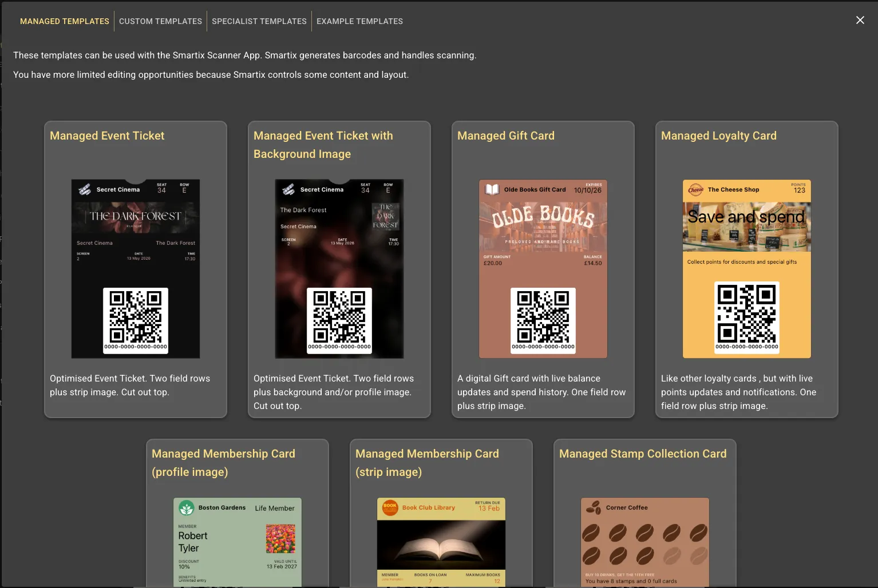Click the "123" points value on Cheese Shop card
878x588 pixels.
click(x=800, y=190)
